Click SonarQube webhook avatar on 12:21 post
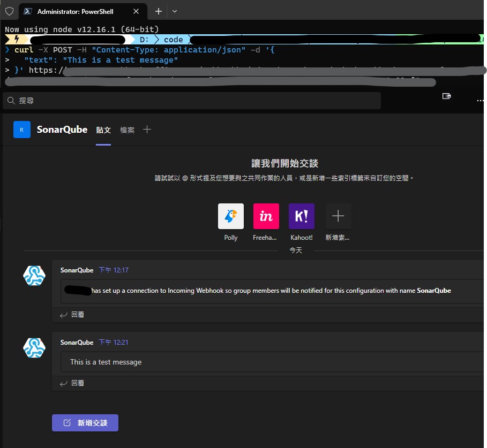The width and height of the screenshot is (487, 448). pyautogui.click(x=34, y=348)
